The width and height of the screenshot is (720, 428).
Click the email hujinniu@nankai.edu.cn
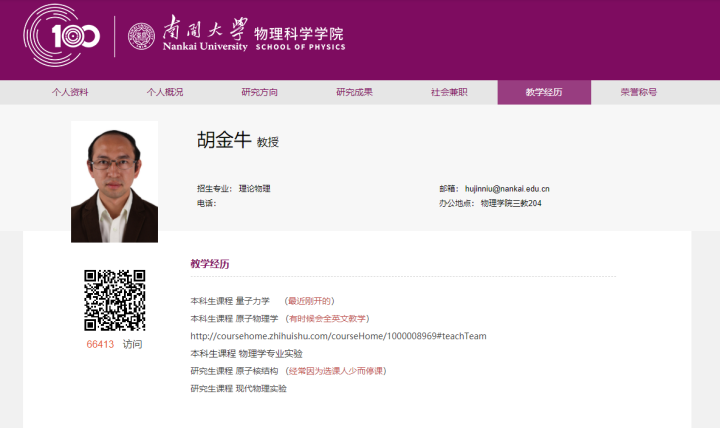tap(507, 188)
